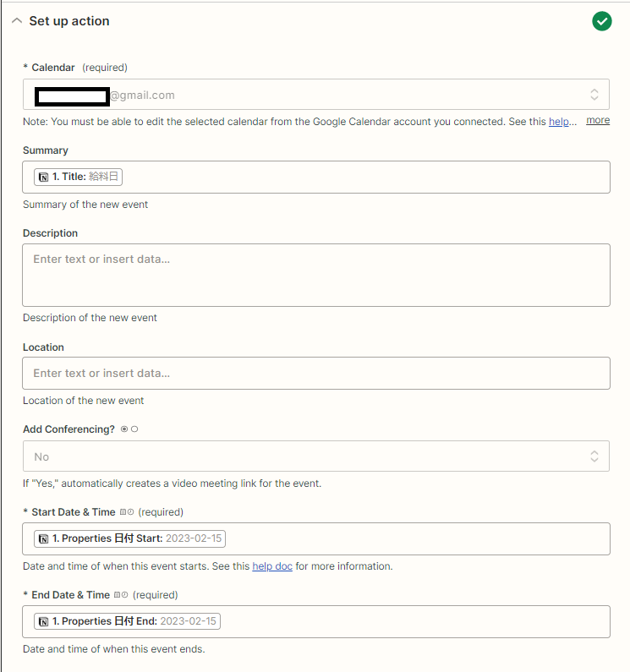This screenshot has height=672, width=630.
Task: Open the Add Conferencing No dropdown
Action: [x=316, y=456]
